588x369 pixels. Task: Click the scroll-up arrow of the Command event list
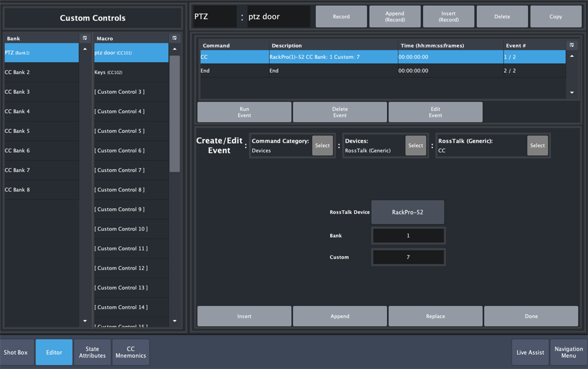point(571,56)
